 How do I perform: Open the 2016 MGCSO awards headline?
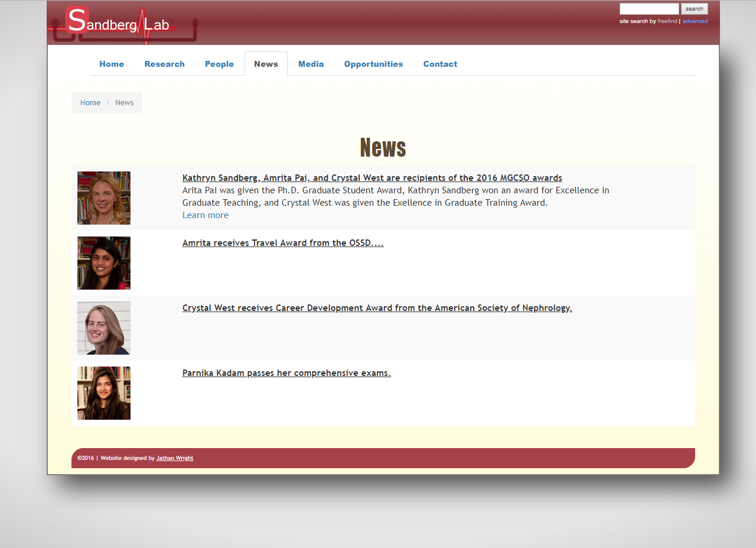click(x=372, y=178)
